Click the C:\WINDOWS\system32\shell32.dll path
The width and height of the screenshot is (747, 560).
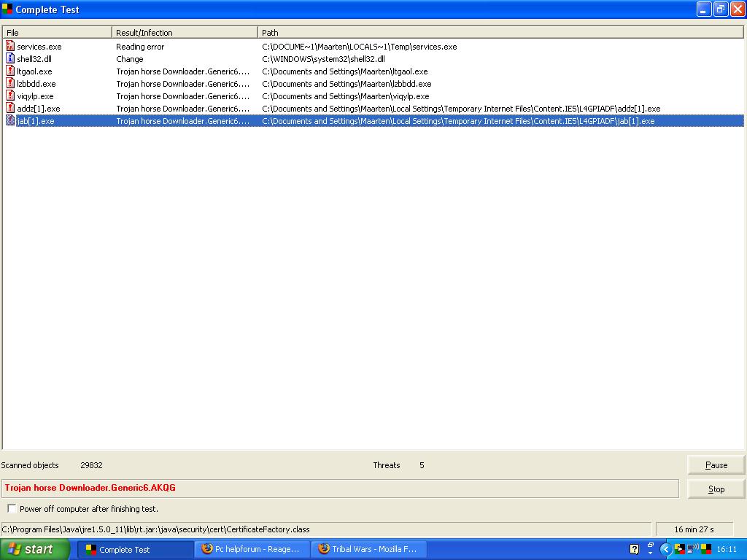(323, 59)
